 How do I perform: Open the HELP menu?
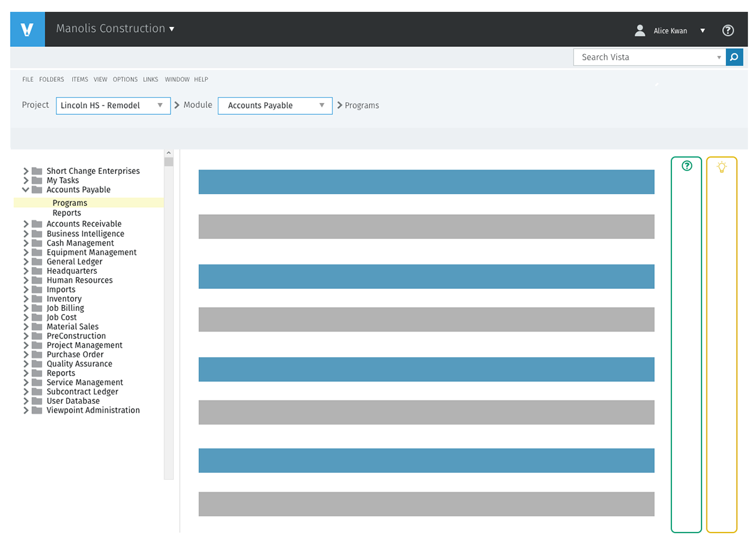[x=201, y=80]
